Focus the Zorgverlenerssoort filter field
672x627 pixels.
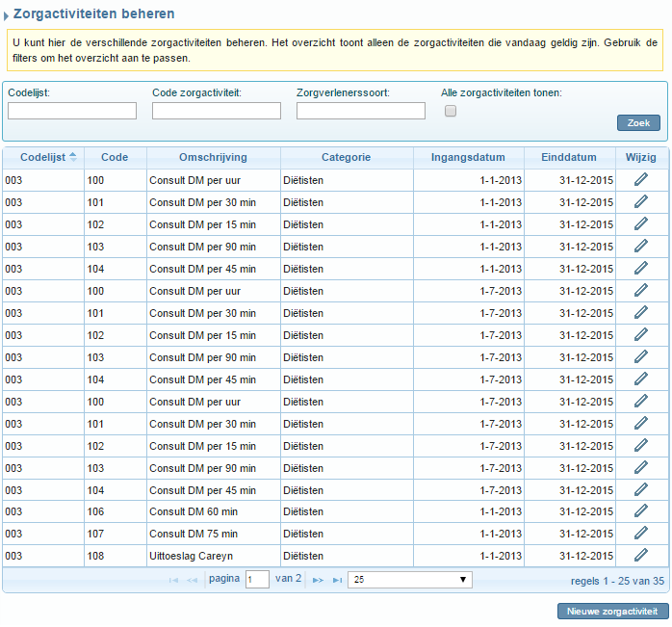361,111
